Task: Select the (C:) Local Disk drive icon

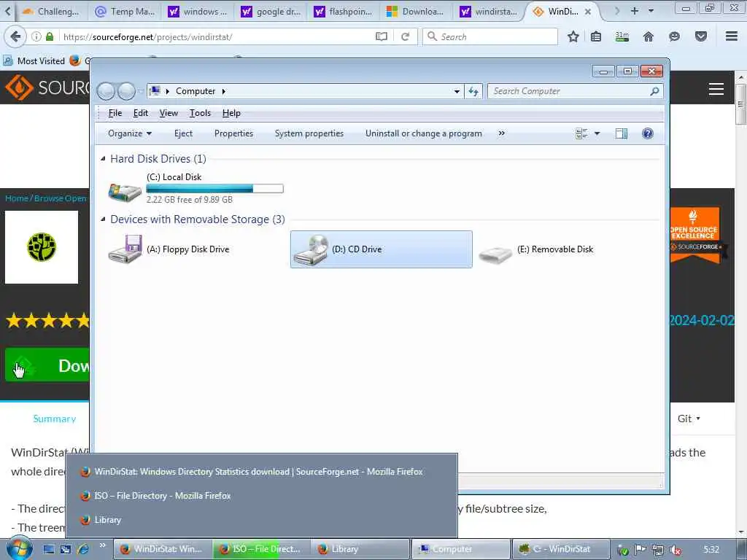Action: pos(125,192)
